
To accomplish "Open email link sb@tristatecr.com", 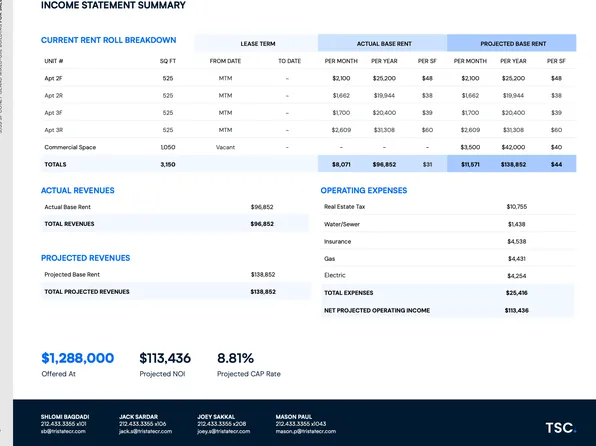I will point(63,431).
